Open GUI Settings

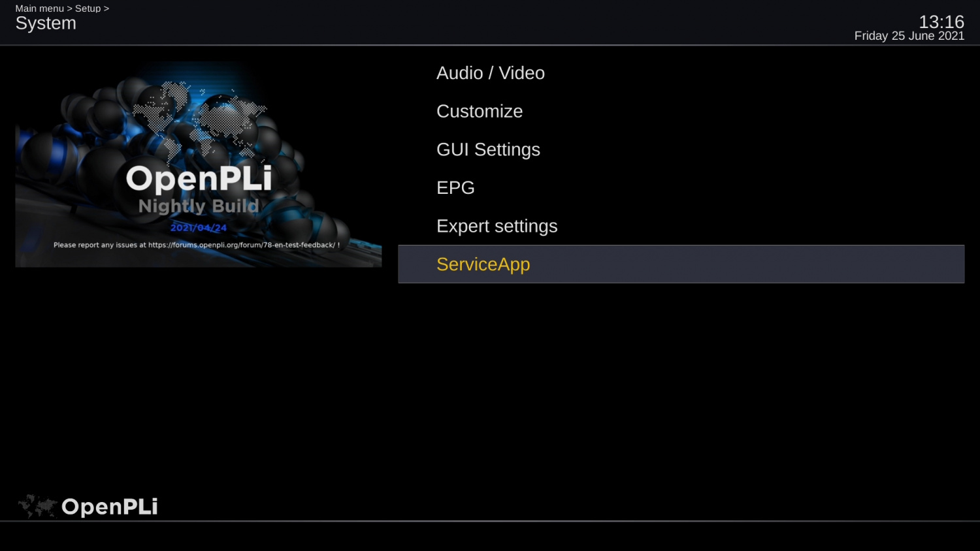681,150
